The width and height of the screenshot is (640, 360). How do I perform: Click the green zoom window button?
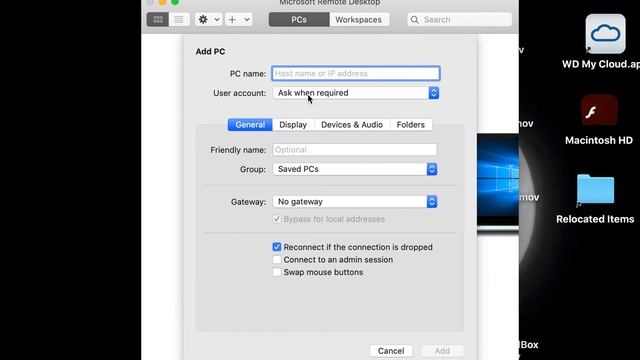coord(175,2)
